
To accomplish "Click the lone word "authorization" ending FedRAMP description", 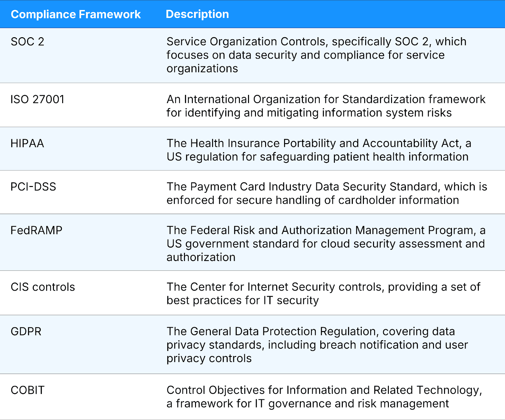I will 201,257.
